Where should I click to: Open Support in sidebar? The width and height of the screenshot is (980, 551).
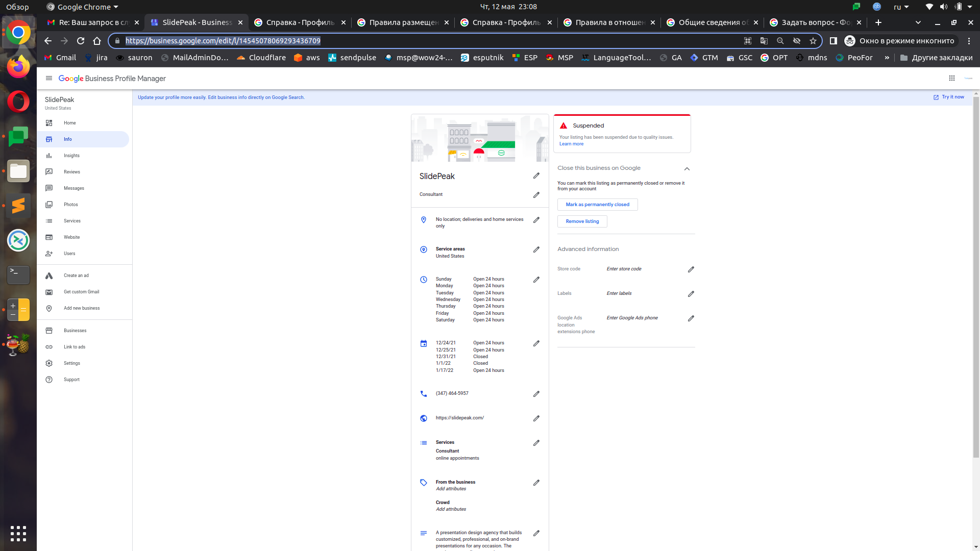click(x=83, y=380)
